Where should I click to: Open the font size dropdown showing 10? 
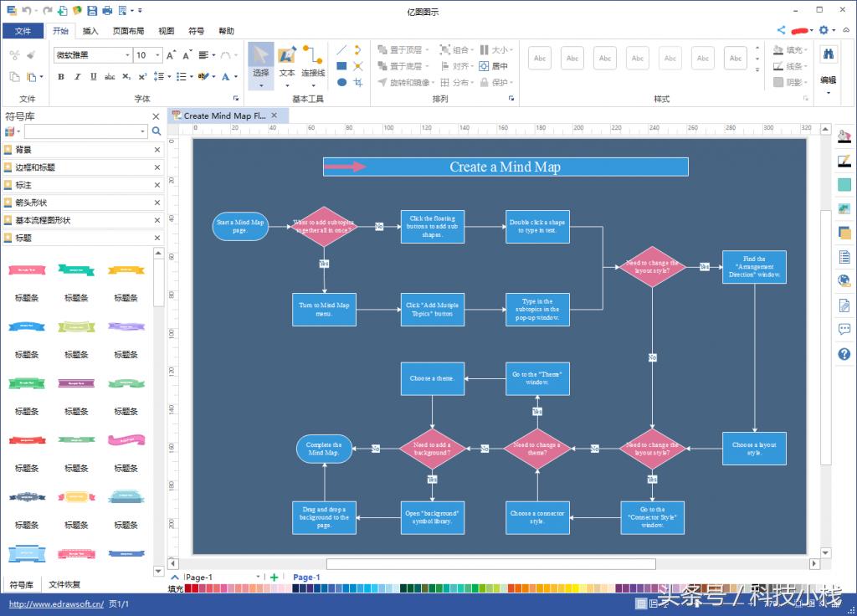[157, 55]
